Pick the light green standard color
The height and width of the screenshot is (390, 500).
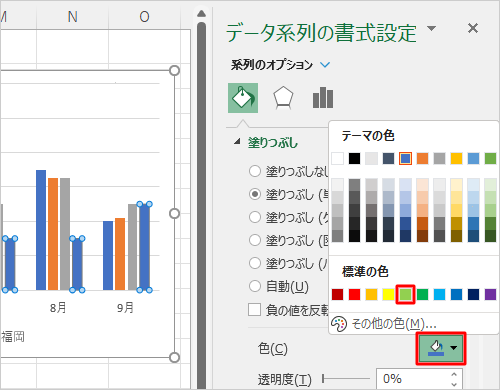(405, 294)
